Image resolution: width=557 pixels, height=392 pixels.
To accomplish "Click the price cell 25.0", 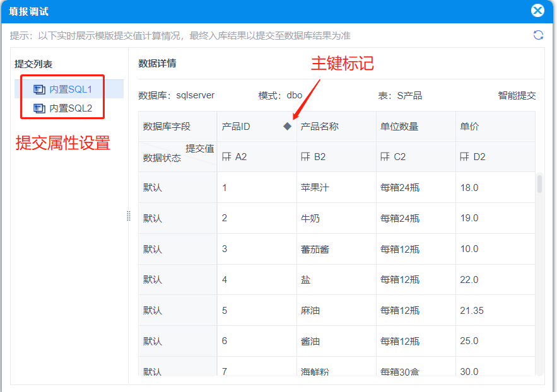I will pyautogui.click(x=495, y=342).
